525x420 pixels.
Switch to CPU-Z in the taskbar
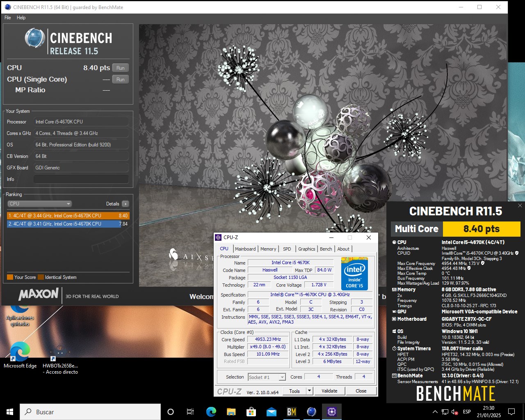pyautogui.click(x=332, y=412)
